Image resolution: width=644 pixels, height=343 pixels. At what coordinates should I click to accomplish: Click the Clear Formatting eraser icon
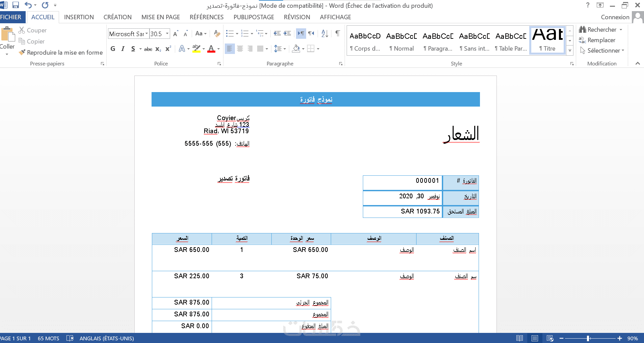coord(217,33)
